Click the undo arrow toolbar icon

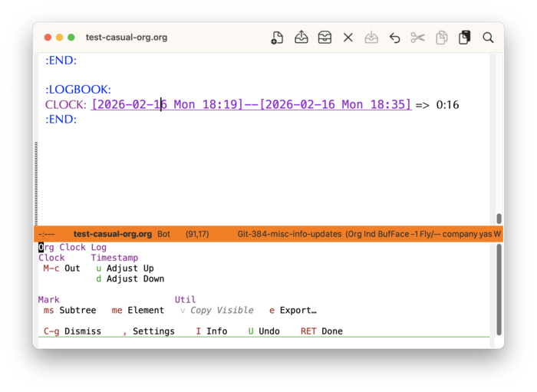pos(394,38)
